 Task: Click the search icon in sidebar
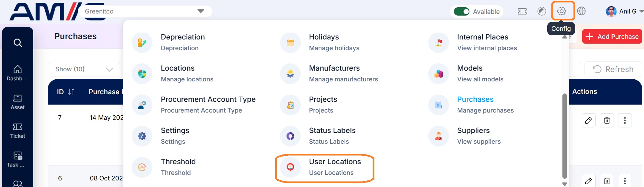[18, 43]
